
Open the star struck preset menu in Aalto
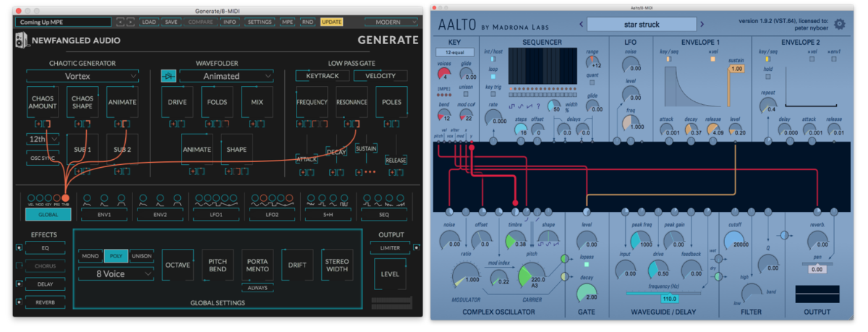click(x=641, y=25)
